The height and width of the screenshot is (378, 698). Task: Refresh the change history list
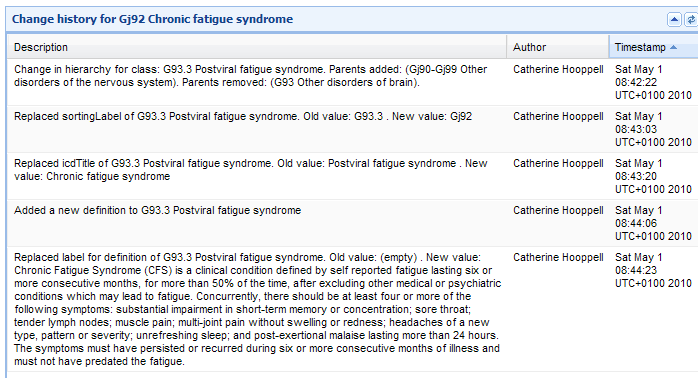tap(691, 20)
